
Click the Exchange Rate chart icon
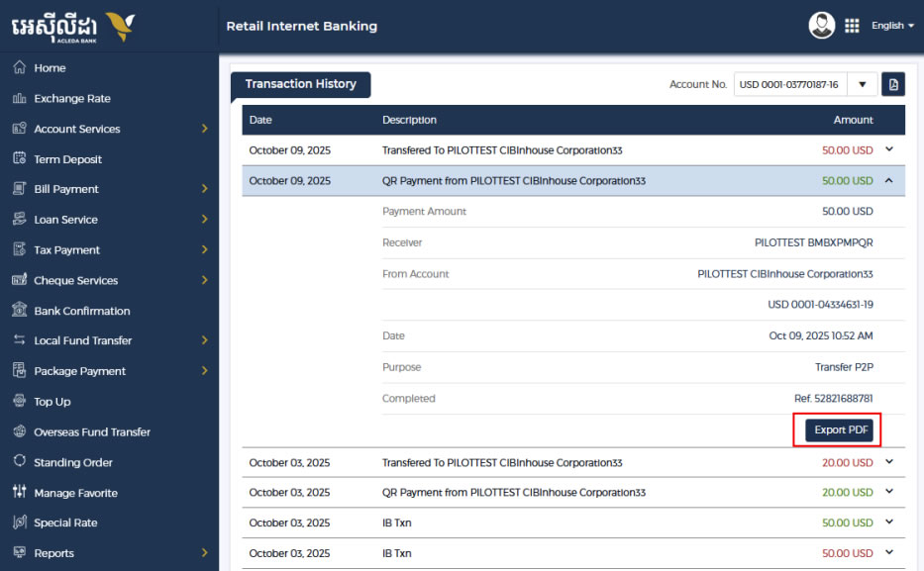(19, 99)
